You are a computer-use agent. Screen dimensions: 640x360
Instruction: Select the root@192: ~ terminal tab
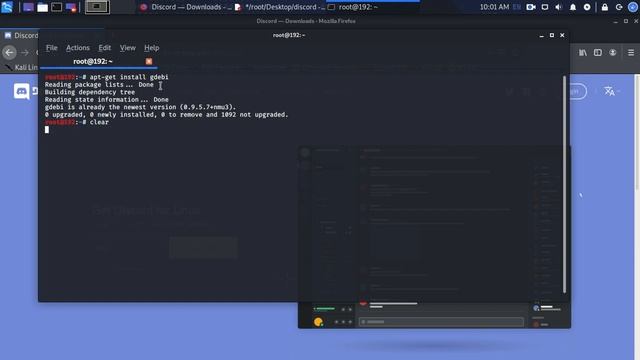pos(93,61)
